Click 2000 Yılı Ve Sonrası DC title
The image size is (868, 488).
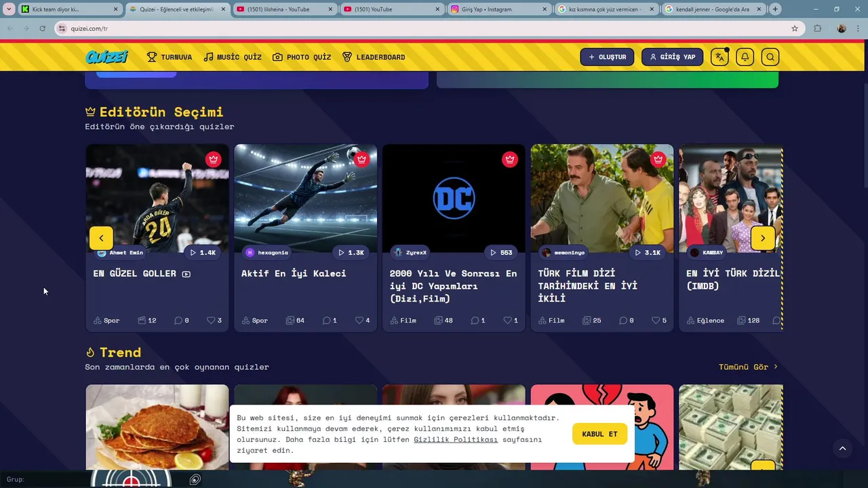tap(453, 286)
